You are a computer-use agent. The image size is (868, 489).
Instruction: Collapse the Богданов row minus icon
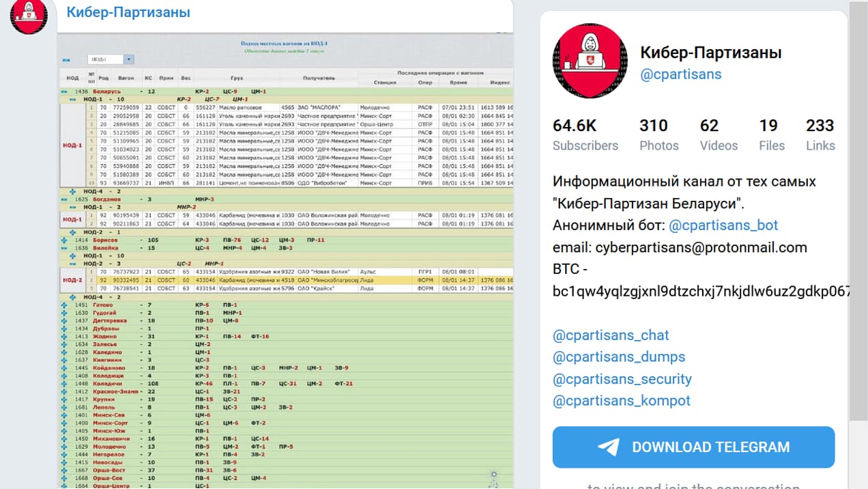pyautogui.click(x=64, y=199)
